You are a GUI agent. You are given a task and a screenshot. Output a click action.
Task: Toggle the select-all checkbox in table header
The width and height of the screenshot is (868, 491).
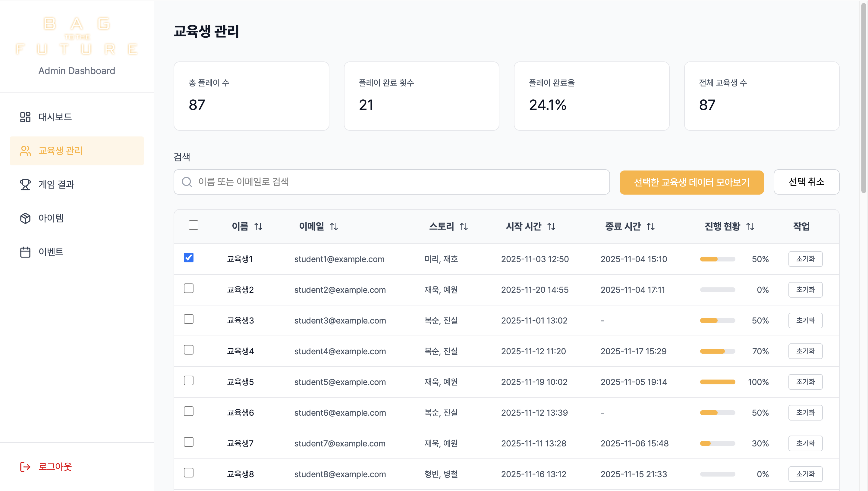(193, 225)
